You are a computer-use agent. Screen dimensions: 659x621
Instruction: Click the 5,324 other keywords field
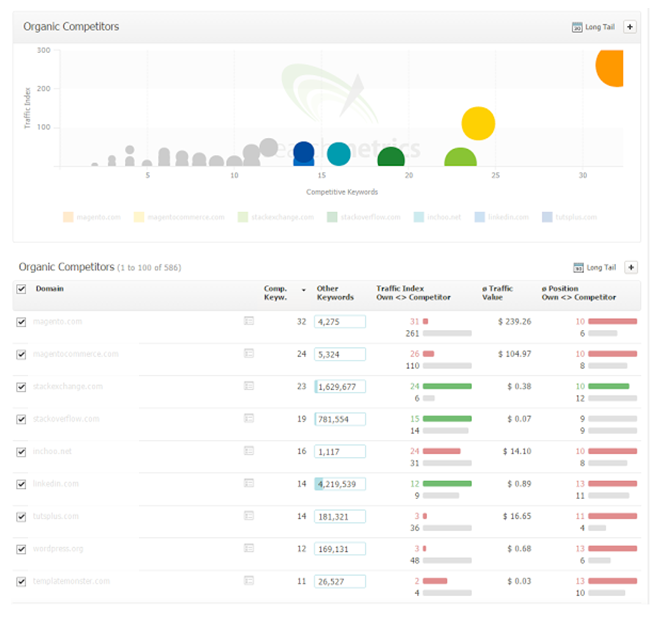[340, 354]
